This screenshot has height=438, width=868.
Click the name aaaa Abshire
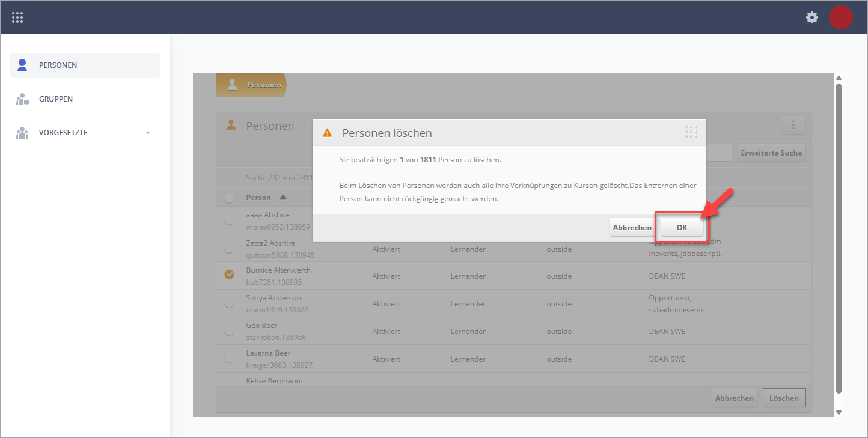(x=268, y=215)
